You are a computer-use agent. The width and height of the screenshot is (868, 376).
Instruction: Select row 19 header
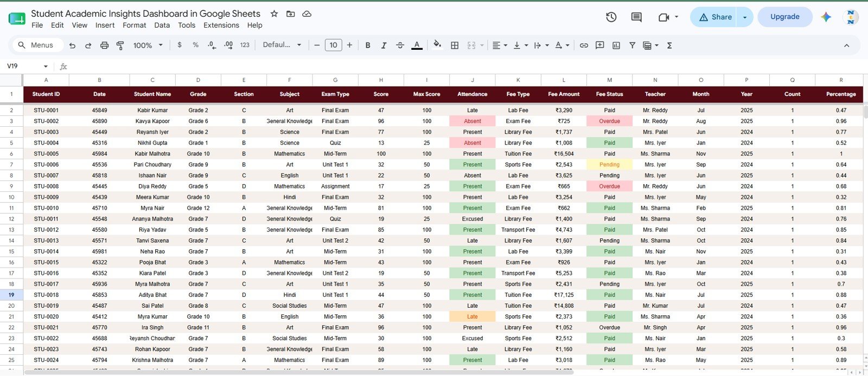(11, 295)
